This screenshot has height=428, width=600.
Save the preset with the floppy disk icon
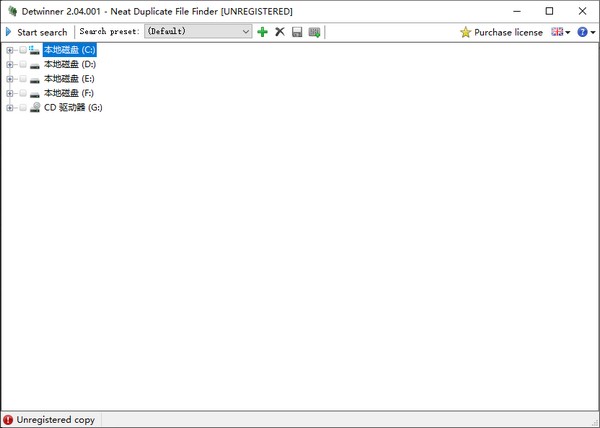pyautogui.click(x=297, y=32)
